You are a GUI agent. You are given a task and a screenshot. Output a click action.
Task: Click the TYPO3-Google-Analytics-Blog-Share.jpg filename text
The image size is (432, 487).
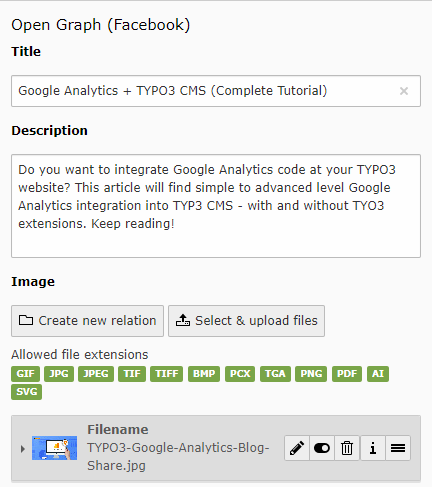point(178,456)
